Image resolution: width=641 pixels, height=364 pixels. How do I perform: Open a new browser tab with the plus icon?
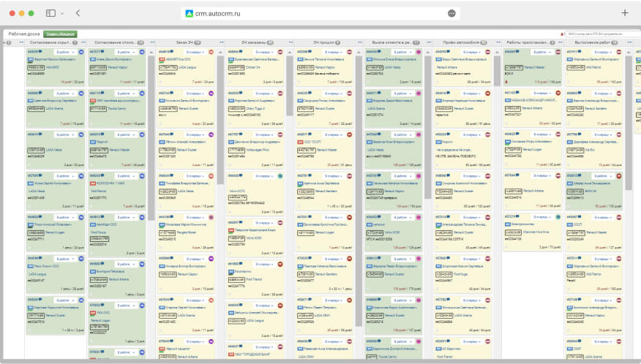624,13
